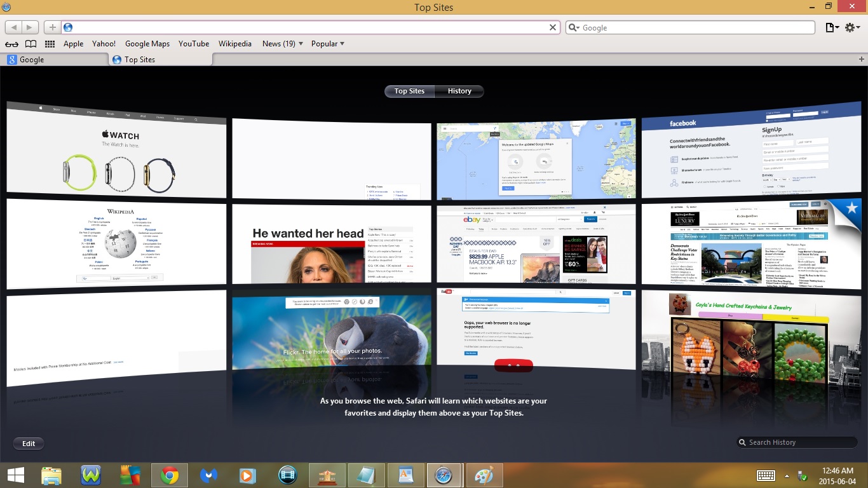Open the Wikipedia site thumbnail
This screenshot has height=488, width=868.
(x=116, y=243)
